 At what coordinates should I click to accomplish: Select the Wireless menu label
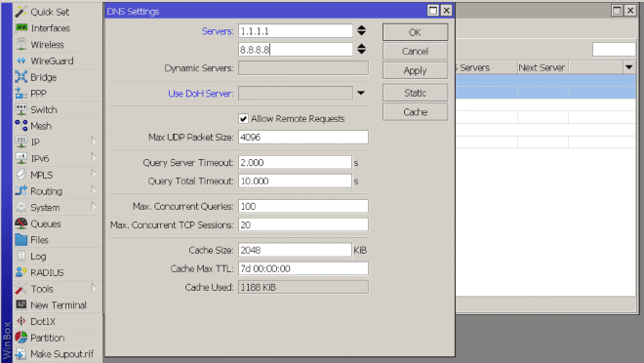click(47, 44)
